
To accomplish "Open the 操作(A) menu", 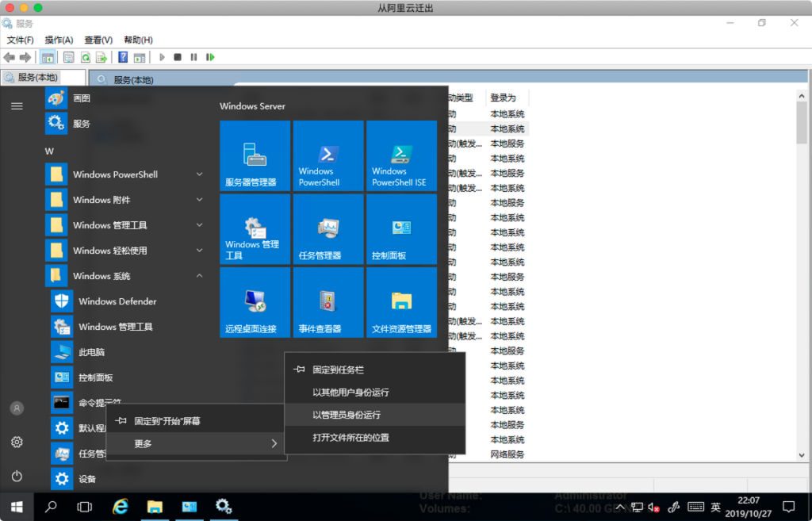I will (59, 40).
